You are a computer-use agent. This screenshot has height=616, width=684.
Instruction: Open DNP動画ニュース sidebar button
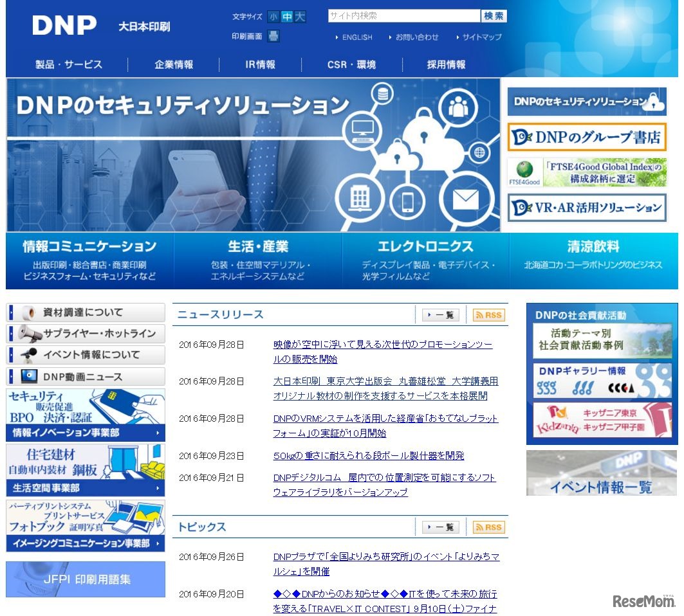coord(86,377)
